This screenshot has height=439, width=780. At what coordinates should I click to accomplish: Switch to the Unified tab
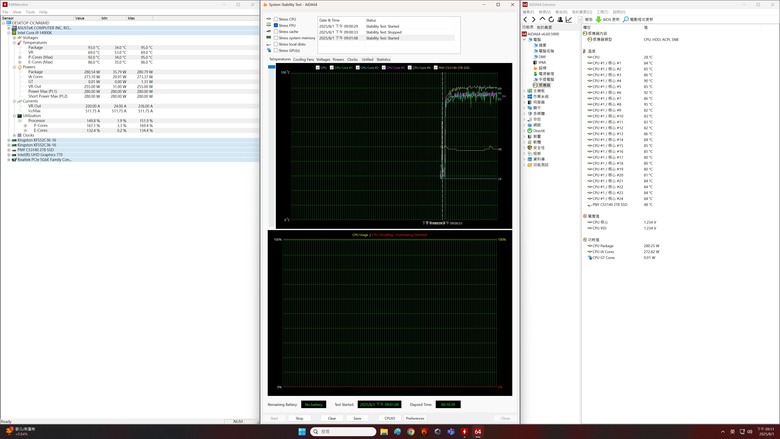pos(368,59)
